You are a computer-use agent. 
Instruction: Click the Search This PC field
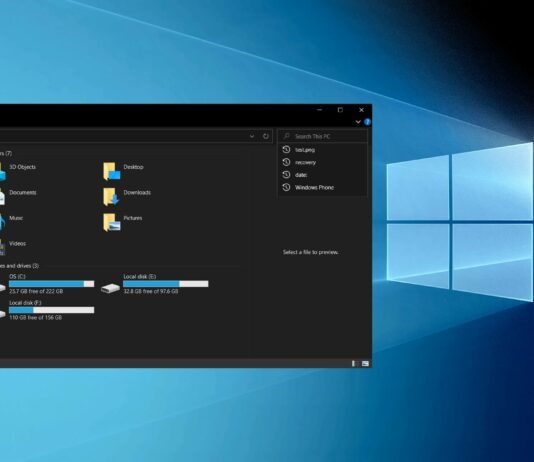323,136
